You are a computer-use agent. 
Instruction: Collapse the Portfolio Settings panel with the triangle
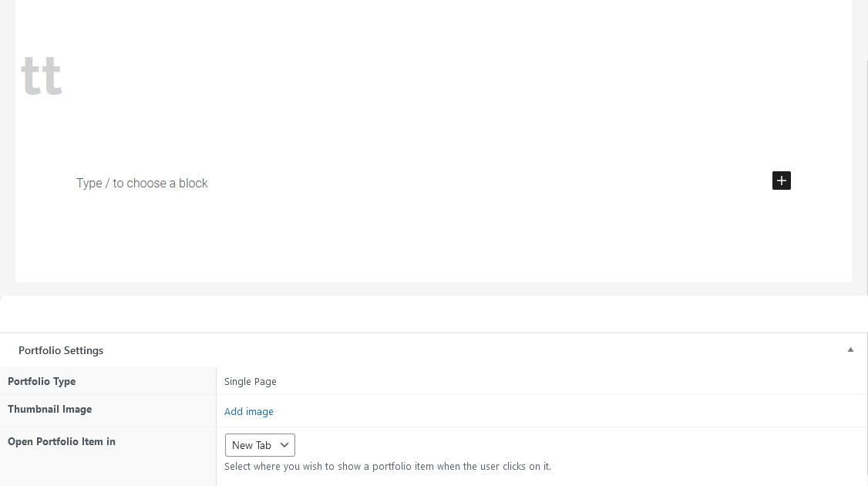(850, 350)
